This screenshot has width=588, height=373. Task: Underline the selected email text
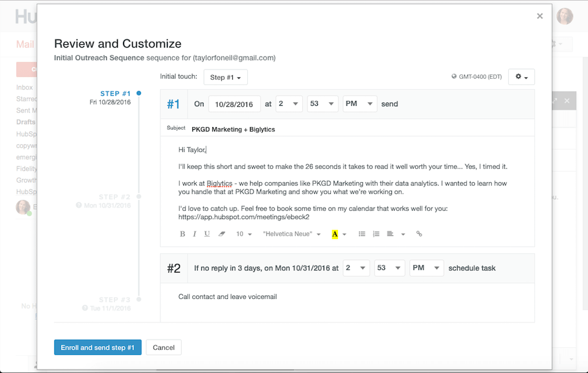(x=207, y=234)
